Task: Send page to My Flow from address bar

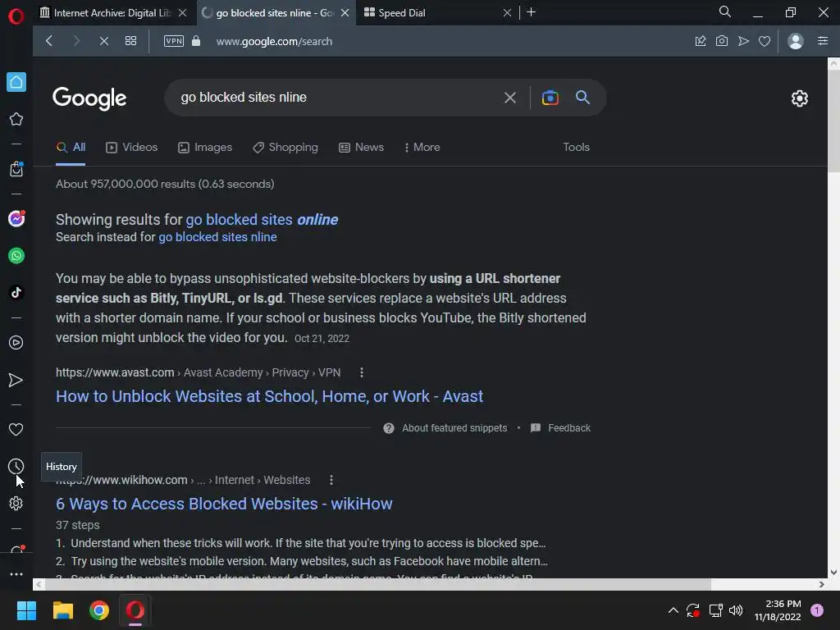Action: click(x=743, y=41)
